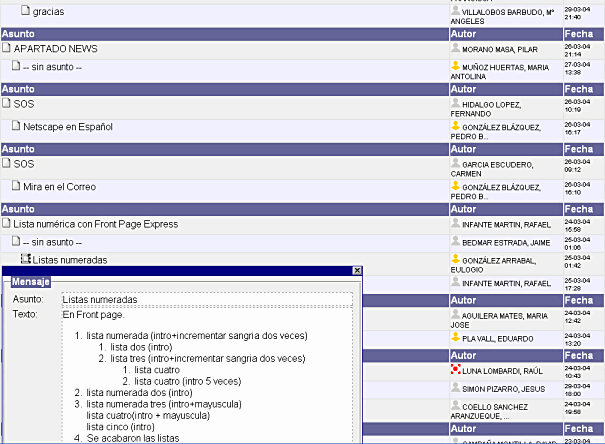
Task: Click the gray person icon beside MORANO MASA, PILAR
Action: point(456,45)
